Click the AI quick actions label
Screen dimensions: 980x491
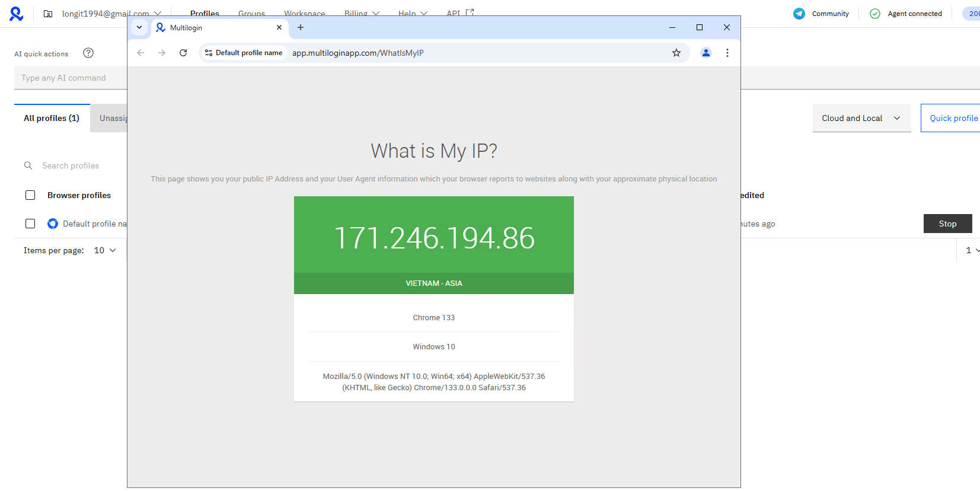(x=41, y=54)
